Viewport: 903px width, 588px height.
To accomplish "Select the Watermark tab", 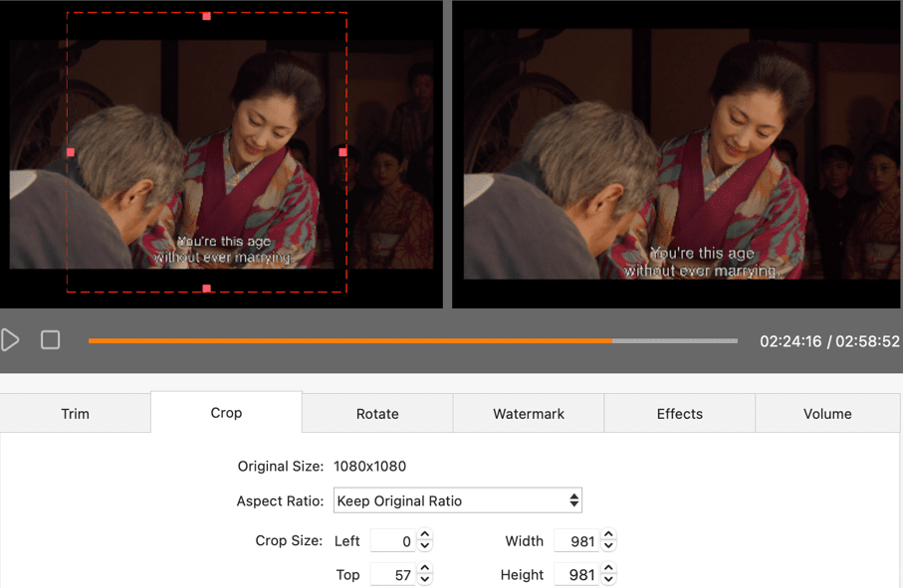I will pos(529,413).
